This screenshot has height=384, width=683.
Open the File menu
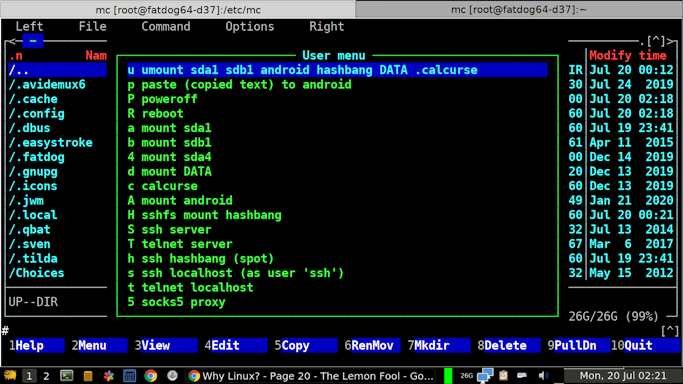(x=92, y=27)
